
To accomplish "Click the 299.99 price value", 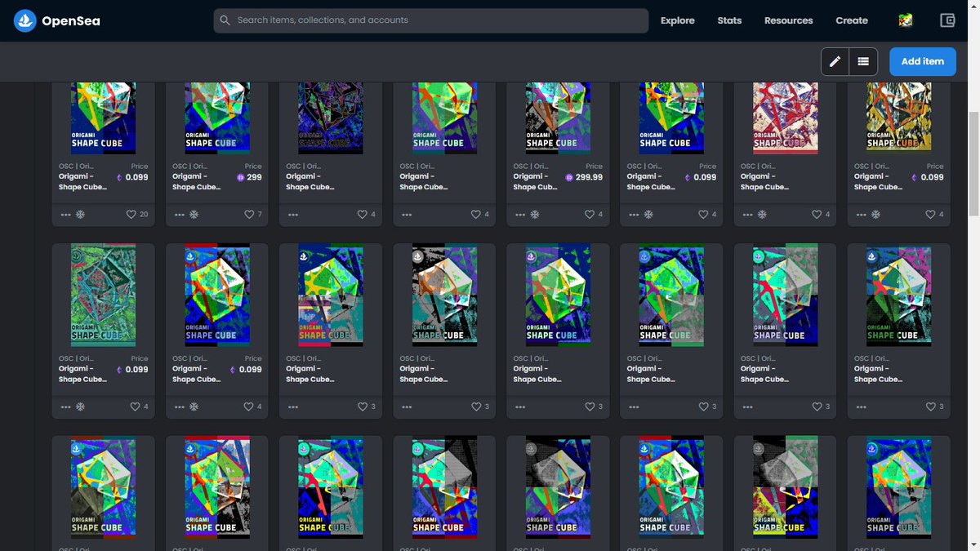I will click(x=589, y=177).
